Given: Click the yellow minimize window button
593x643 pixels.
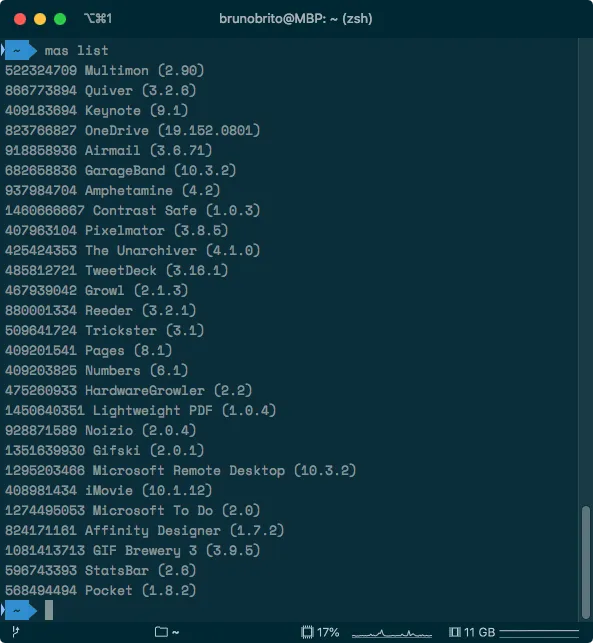Looking at the screenshot, I should coord(40,19).
